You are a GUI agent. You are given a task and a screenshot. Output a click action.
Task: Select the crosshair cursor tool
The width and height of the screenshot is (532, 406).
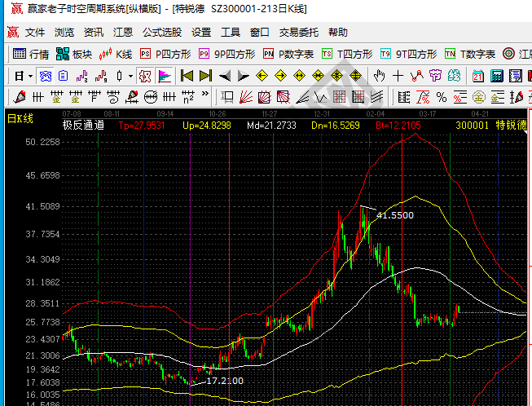tap(398, 76)
